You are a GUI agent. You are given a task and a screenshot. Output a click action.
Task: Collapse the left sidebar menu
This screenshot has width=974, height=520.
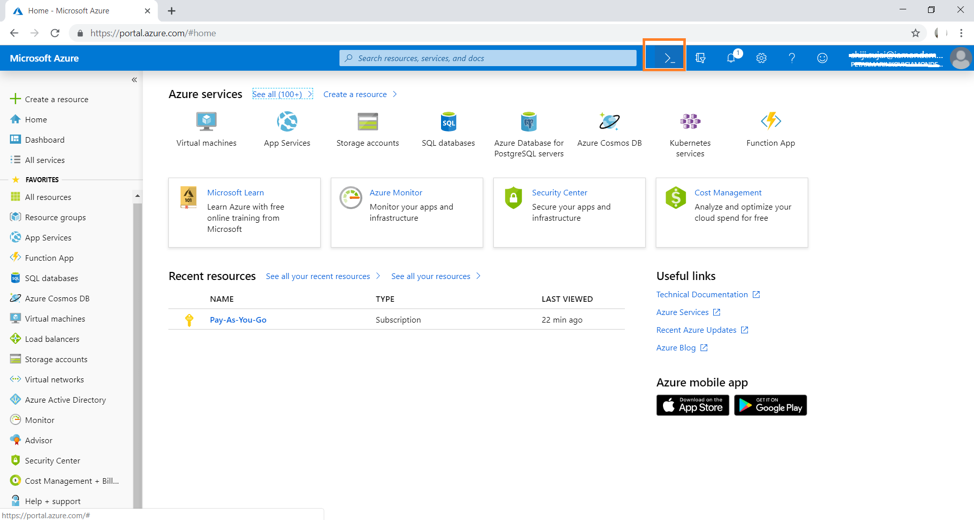click(x=134, y=80)
